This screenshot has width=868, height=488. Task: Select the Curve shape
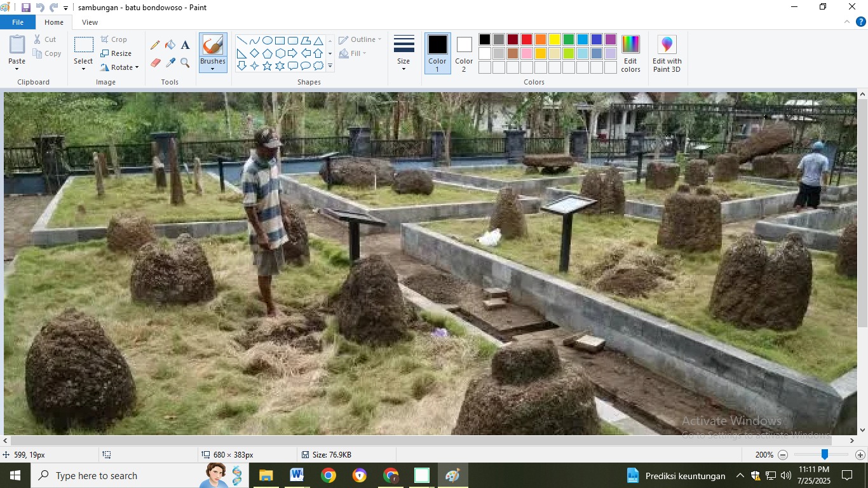(255, 41)
